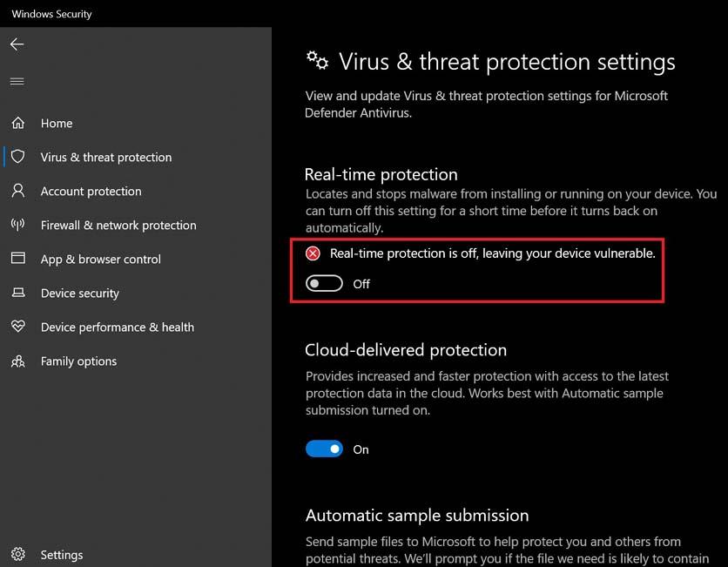Click the Settings gear icon

(x=18, y=555)
